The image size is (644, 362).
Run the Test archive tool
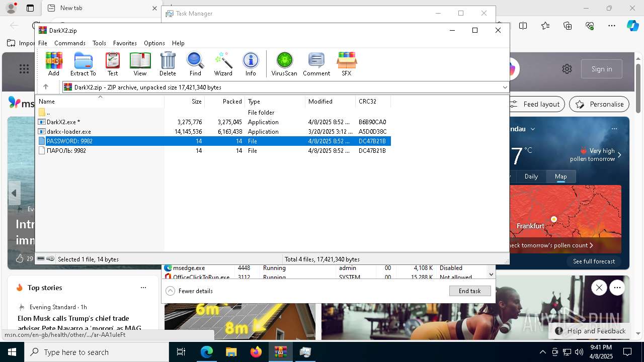[x=113, y=64]
